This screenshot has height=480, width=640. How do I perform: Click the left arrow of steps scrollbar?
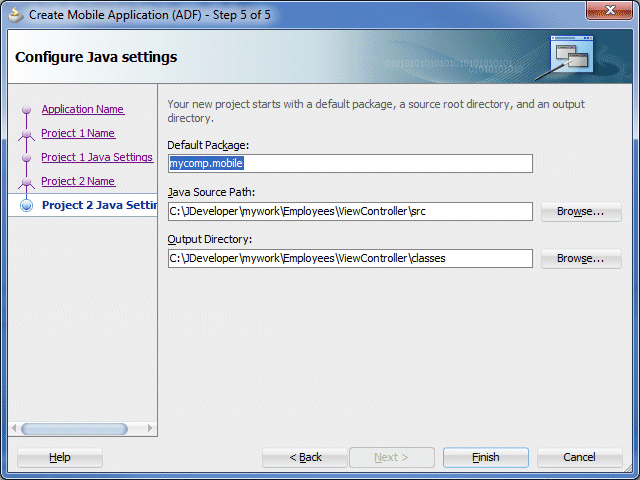(14, 428)
